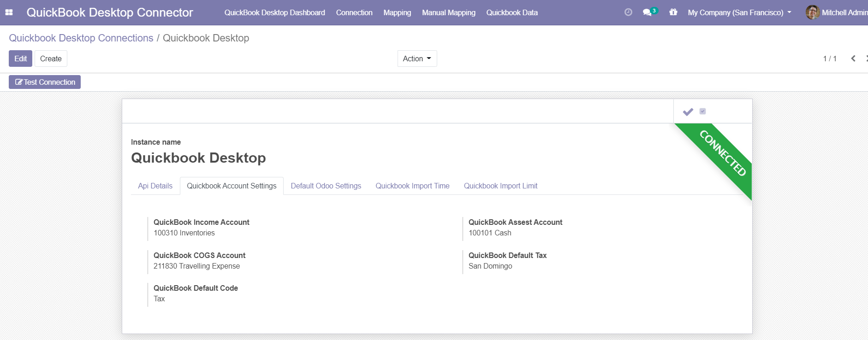868x340 pixels.
Task: Click the QuickBook Income Account label
Action: coord(201,222)
